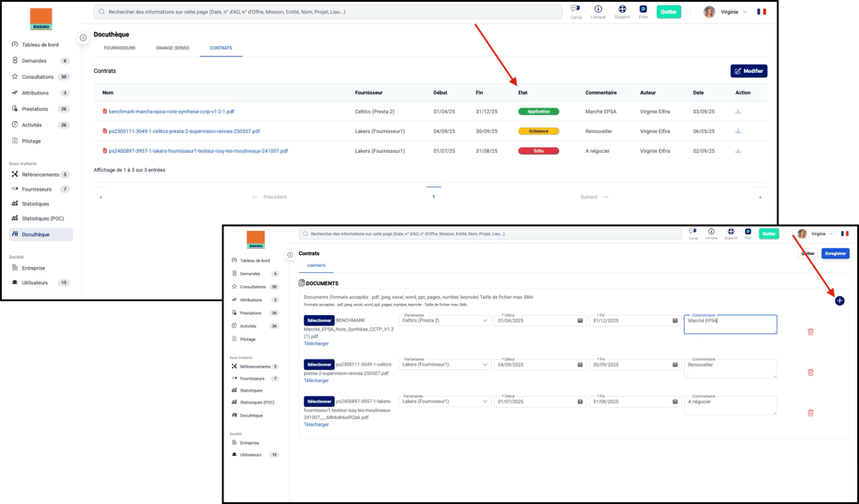This screenshot has height=504, width=859.
Task: Save changes with the Enregistrer button
Action: point(835,253)
